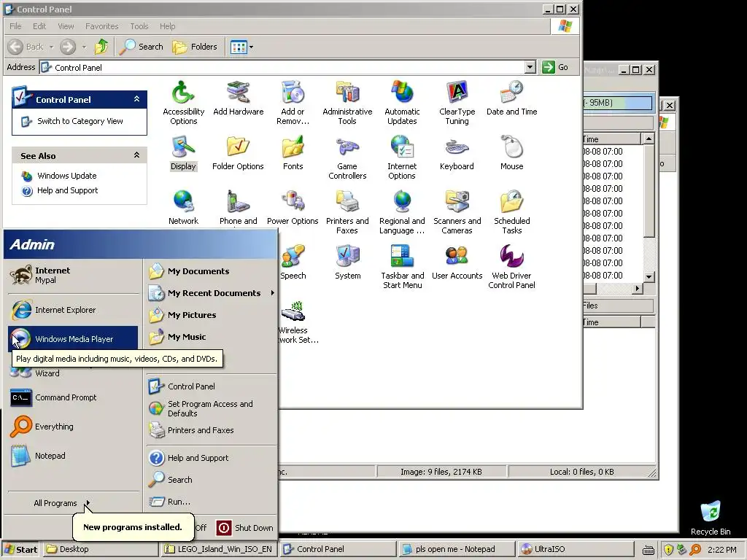The image size is (747, 560).
Task: Click the Up folder toolbar icon
Action: click(x=101, y=47)
